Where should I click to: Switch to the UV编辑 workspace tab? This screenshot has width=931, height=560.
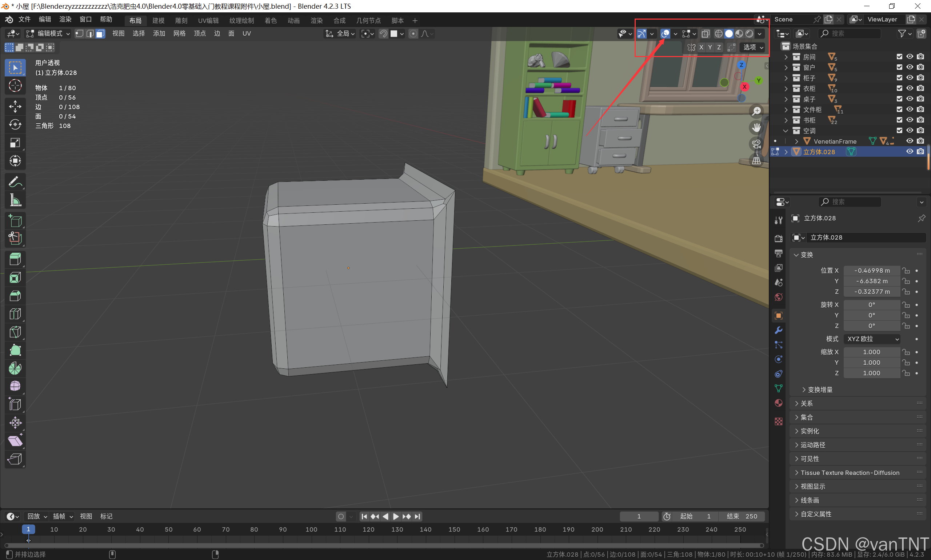pyautogui.click(x=208, y=20)
